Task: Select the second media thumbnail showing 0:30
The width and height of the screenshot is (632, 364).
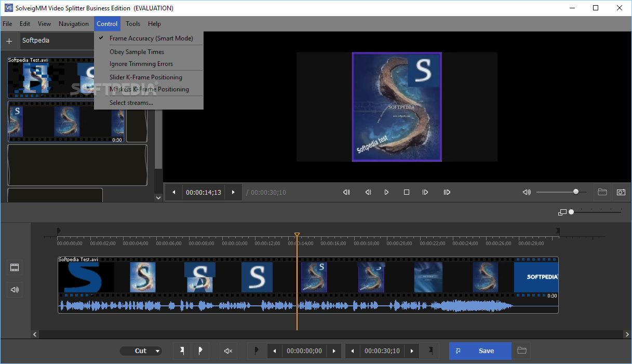Action: 65,122
